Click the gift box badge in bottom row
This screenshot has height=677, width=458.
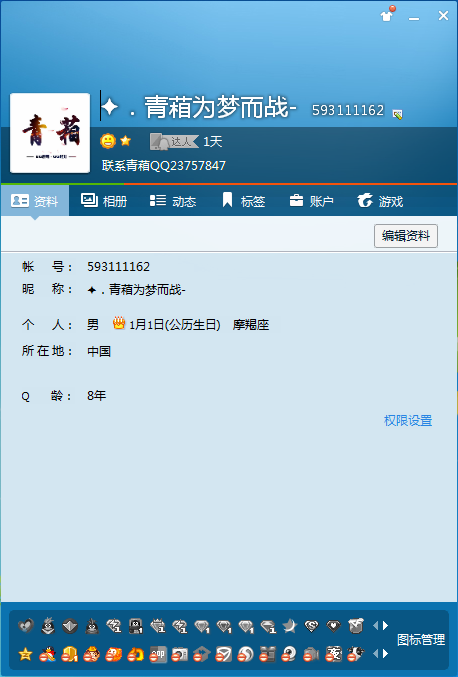coord(267,654)
